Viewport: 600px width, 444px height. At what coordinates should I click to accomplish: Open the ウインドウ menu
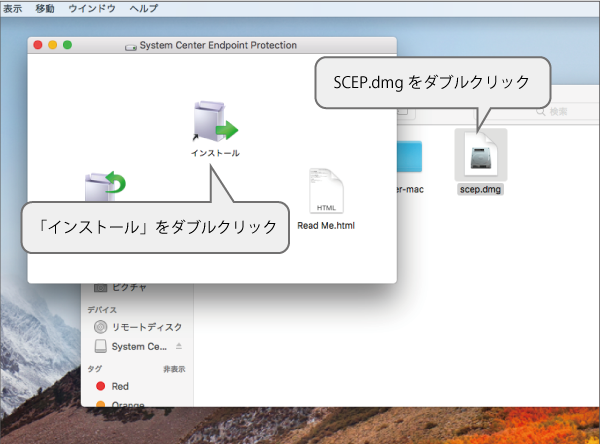pyautogui.click(x=92, y=8)
